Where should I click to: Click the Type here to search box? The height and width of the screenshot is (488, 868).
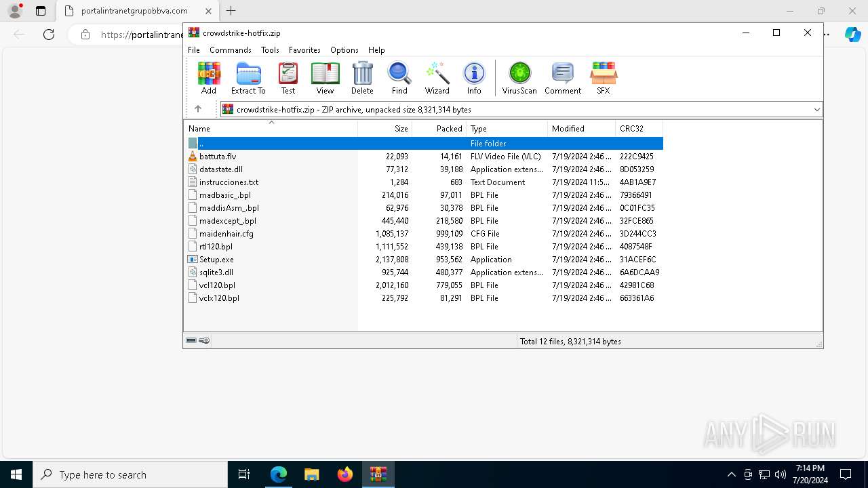pos(130,474)
